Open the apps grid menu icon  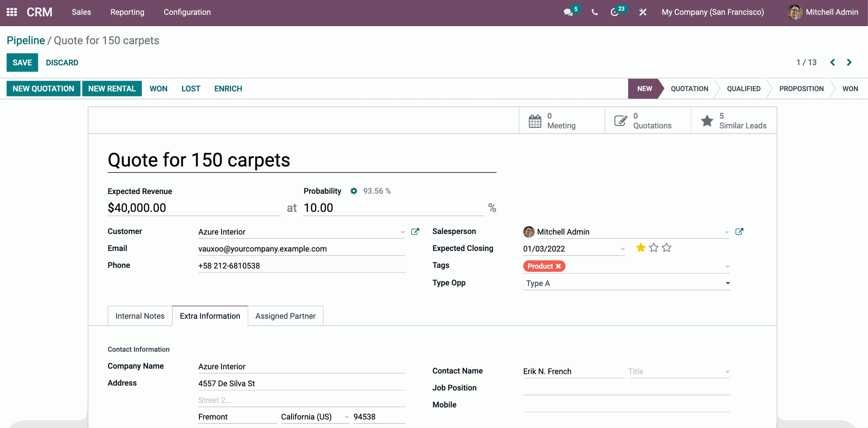12,12
